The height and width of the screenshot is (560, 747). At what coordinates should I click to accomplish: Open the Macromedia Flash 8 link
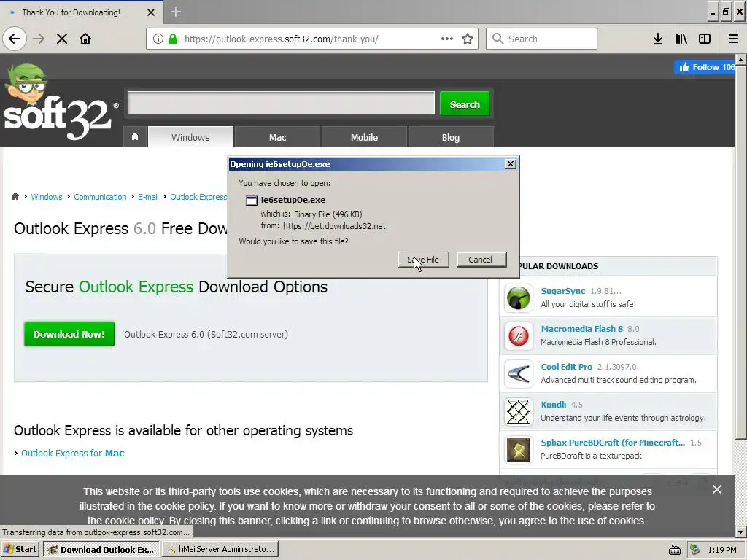[x=581, y=329]
